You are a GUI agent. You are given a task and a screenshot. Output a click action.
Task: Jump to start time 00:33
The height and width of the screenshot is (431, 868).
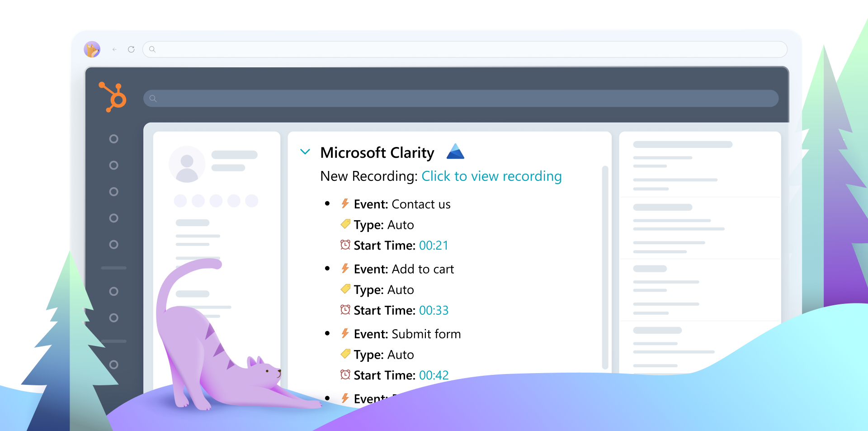click(434, 310)
